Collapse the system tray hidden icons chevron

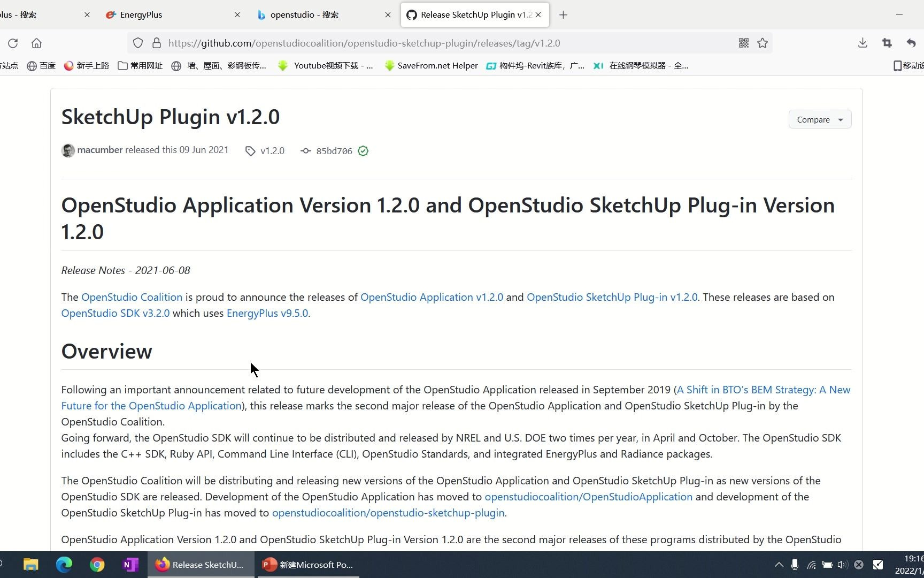click(x=779, y=565)
